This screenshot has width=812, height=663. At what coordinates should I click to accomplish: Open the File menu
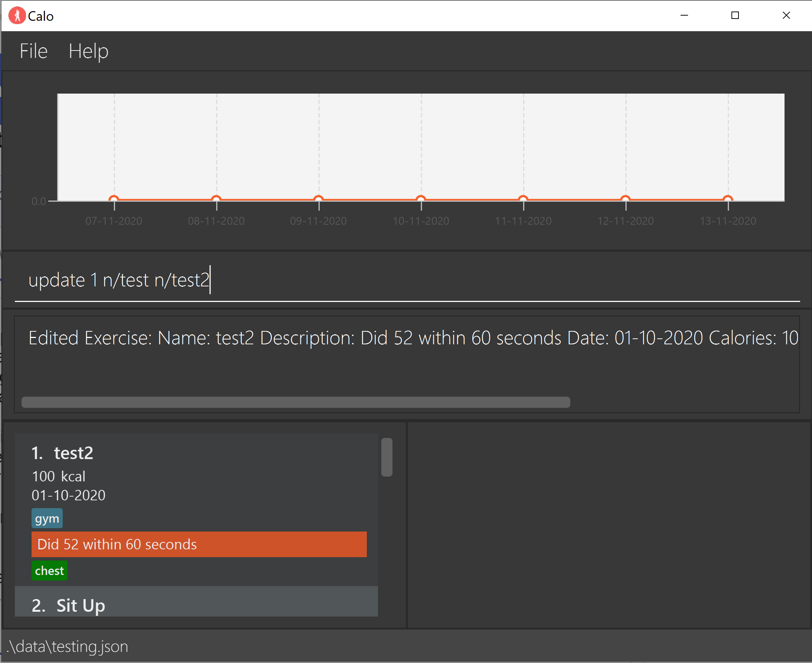[33, 51]
